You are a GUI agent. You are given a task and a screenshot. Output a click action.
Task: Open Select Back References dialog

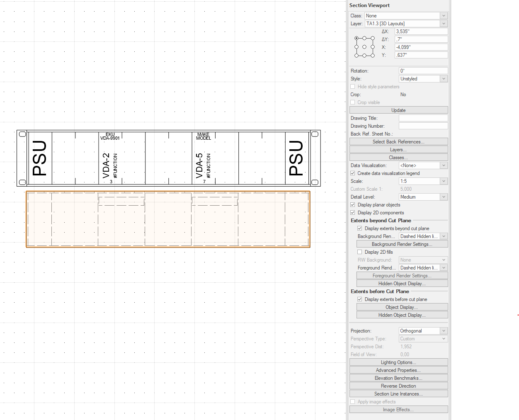tap(398, 142)
